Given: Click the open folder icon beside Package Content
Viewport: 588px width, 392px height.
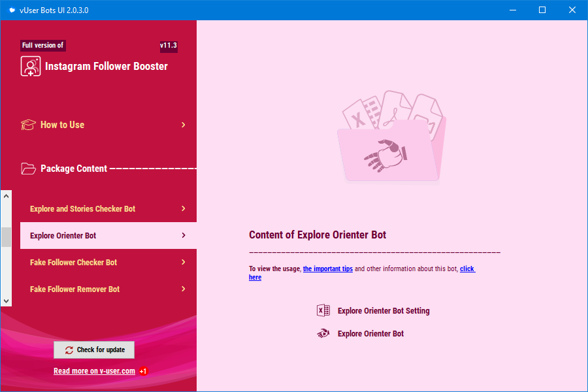Looking at the screenshot, I should pyautogui.click(x=29, y=169).
